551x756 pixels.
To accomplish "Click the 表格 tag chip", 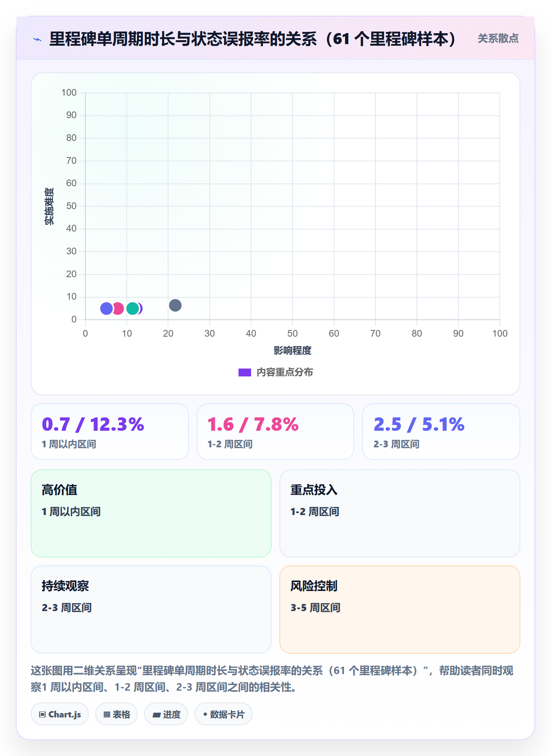I will [x=116, y=714].
